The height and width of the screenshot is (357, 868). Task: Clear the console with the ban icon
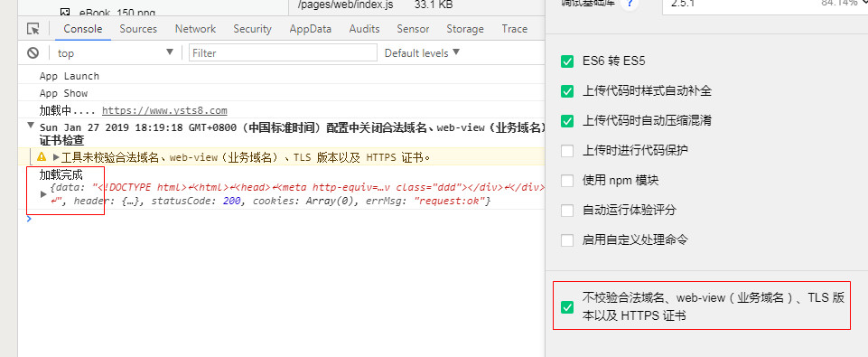click(33, 53)
